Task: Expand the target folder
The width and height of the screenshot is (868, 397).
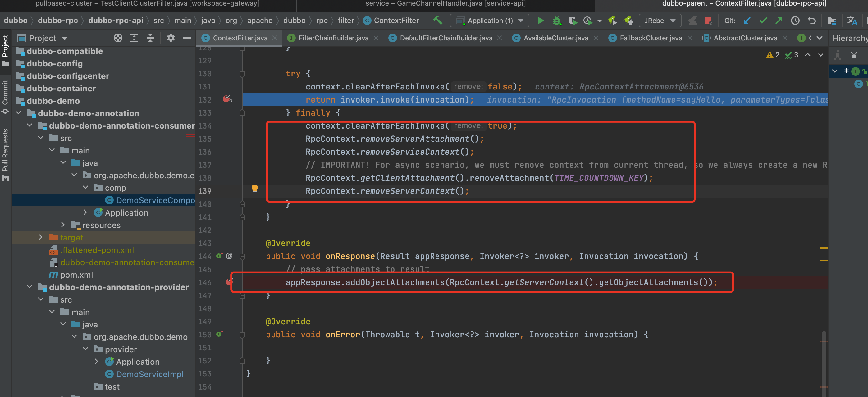Action: point(40,237)
